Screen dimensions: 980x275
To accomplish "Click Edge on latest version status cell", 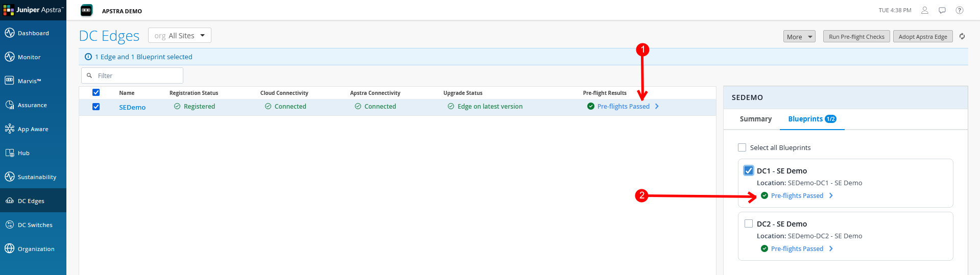I will click(485, 106).
